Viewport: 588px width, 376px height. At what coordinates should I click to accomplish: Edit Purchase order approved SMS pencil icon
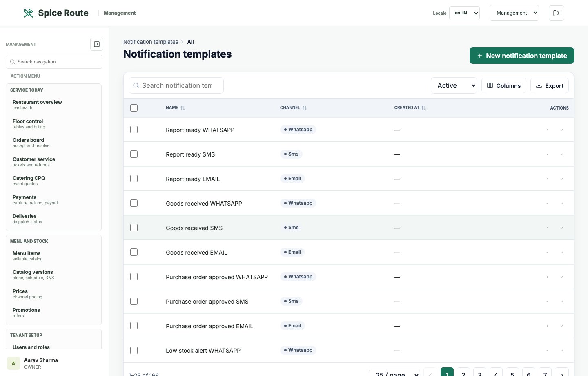click(562, 301)
